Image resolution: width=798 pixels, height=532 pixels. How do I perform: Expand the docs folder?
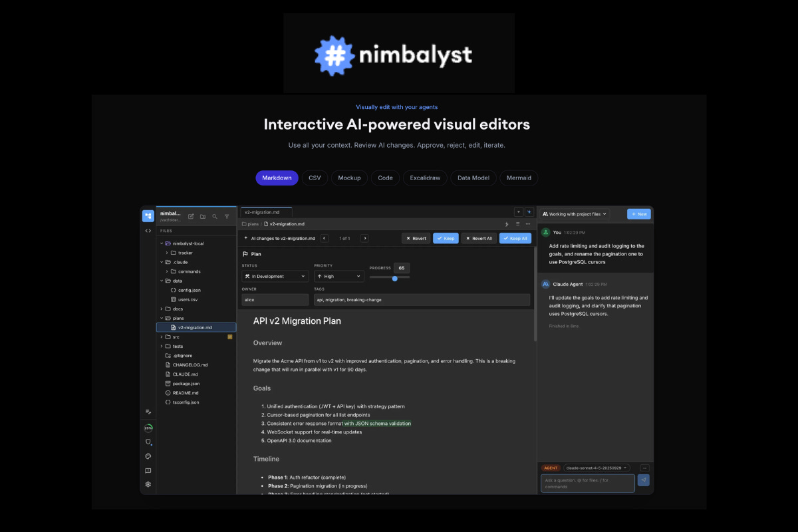[162, 309]
